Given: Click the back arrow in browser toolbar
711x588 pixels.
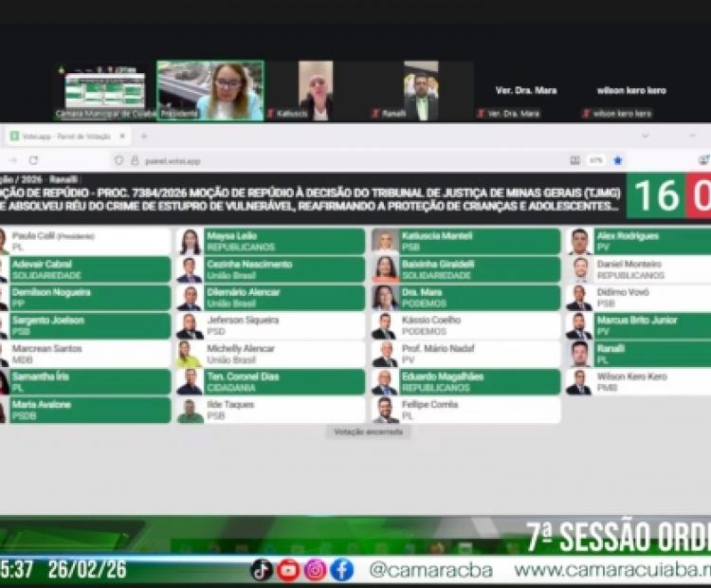Looking at the screenshot, I should (x=12, y=161).
